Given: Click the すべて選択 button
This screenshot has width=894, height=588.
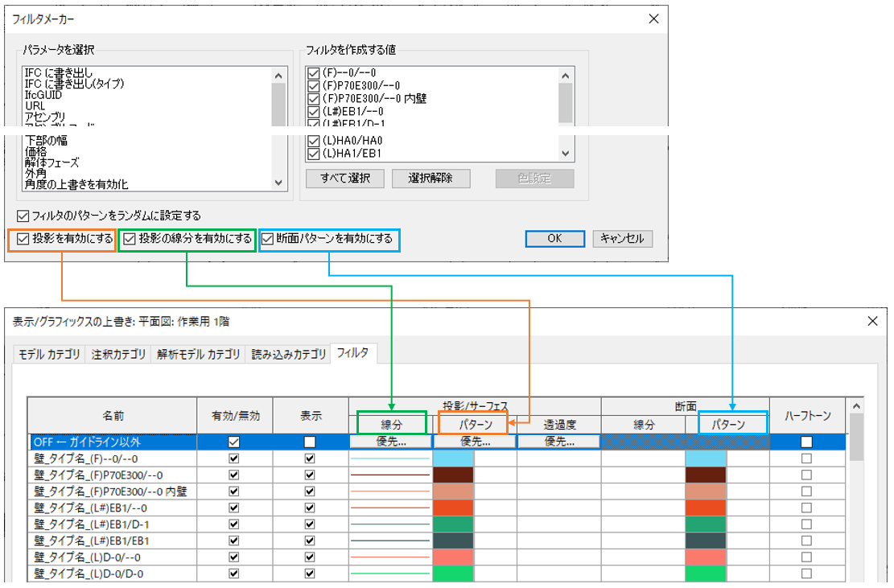Looking at the screenshot, I should click(345, 179).
